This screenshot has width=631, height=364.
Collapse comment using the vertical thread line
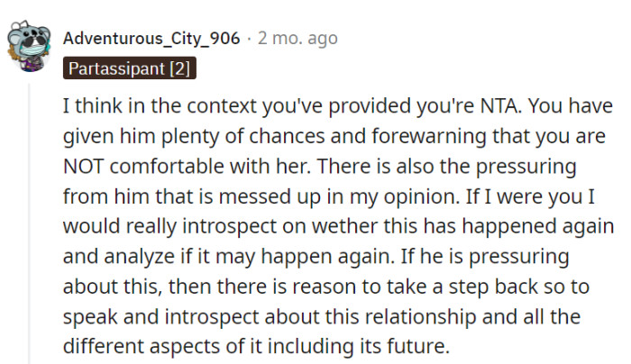click(28, 225)
